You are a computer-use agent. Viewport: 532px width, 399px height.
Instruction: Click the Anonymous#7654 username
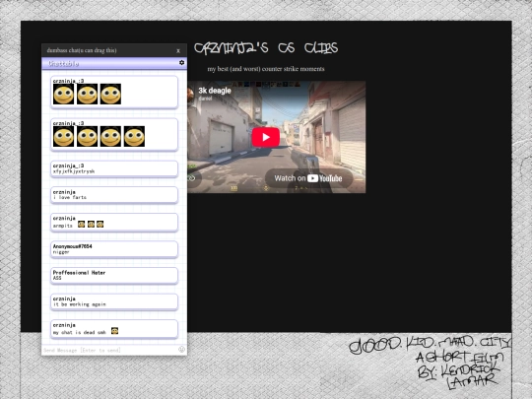pyautogui.click(x=72, y=246)
